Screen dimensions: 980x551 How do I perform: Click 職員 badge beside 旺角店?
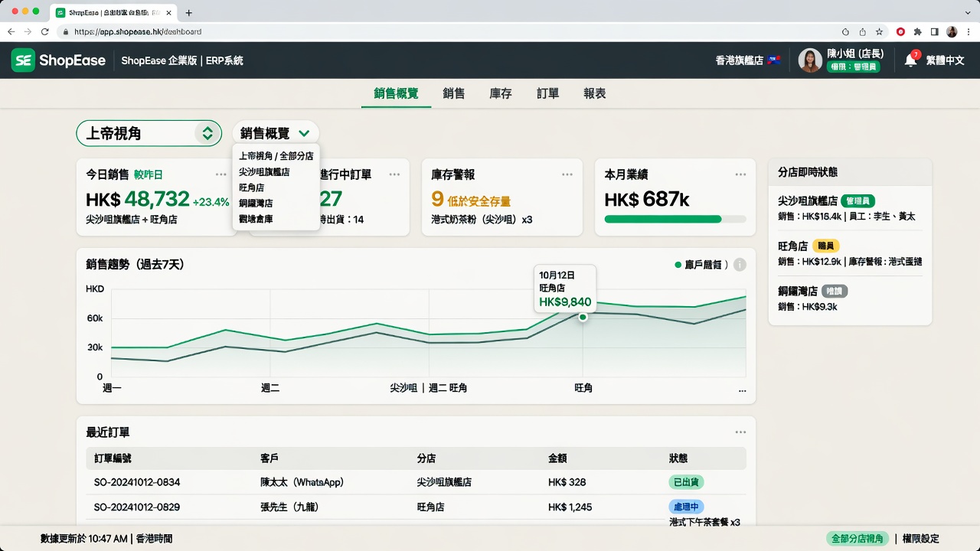pyautogui.click(x=827, y=246)
